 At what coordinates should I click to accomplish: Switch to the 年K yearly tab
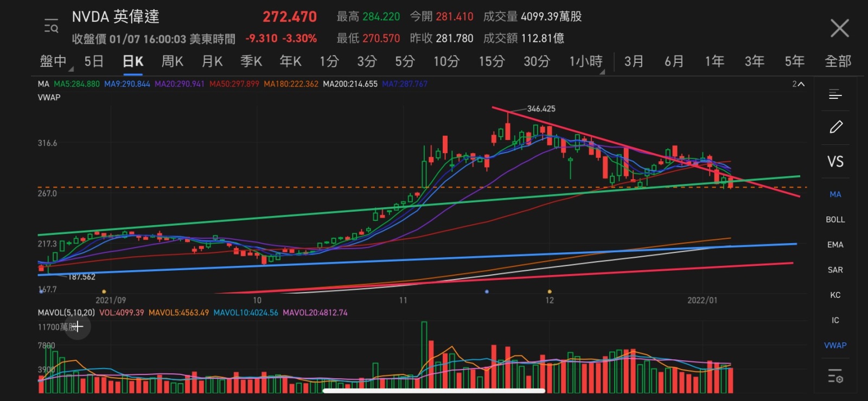[291, 61]
